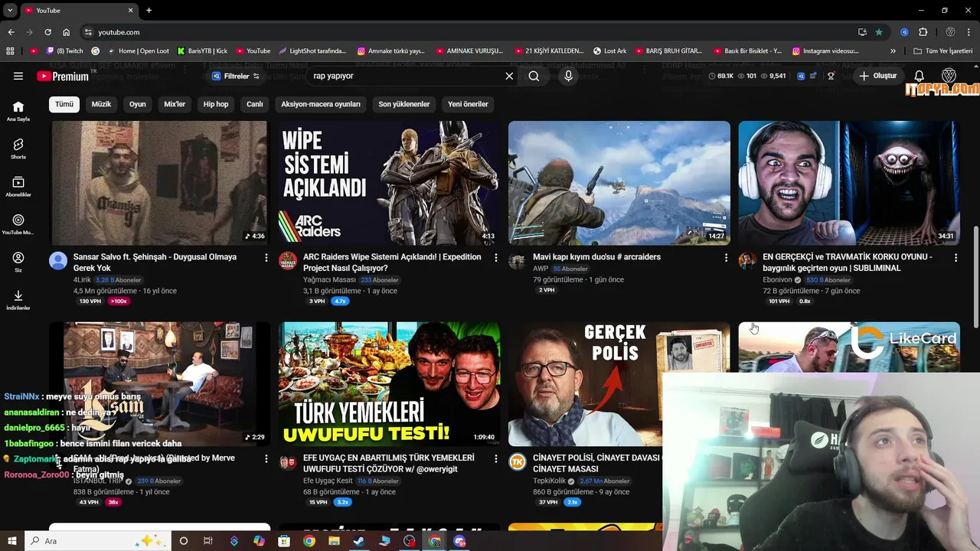Open the Tüm Yer İşaretleri folder
980x551 pixels.
click(x=943, y=51)
